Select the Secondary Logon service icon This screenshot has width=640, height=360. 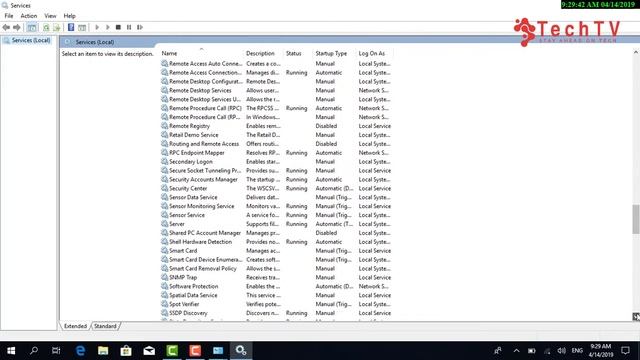[164, 162]
